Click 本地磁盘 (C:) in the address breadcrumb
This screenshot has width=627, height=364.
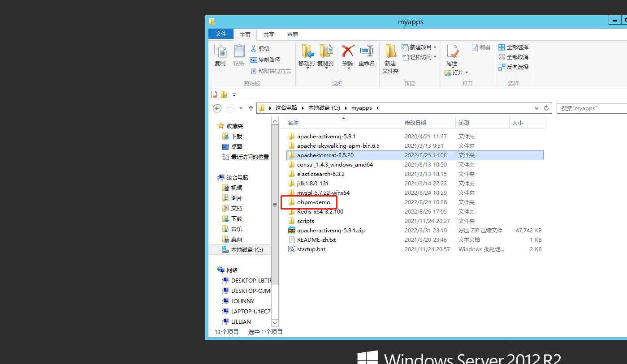[324, 108]
